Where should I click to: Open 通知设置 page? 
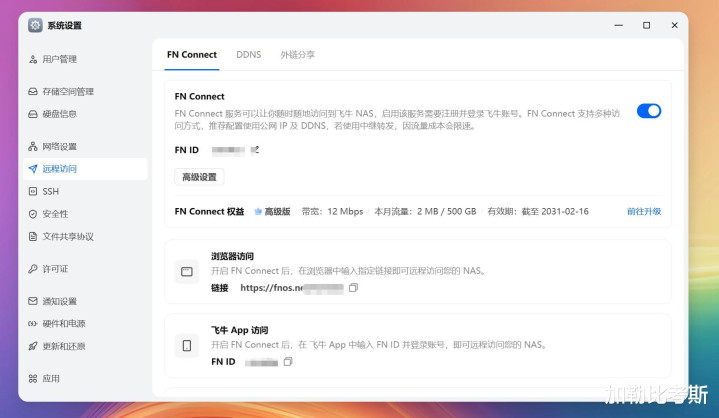(85, 301)
